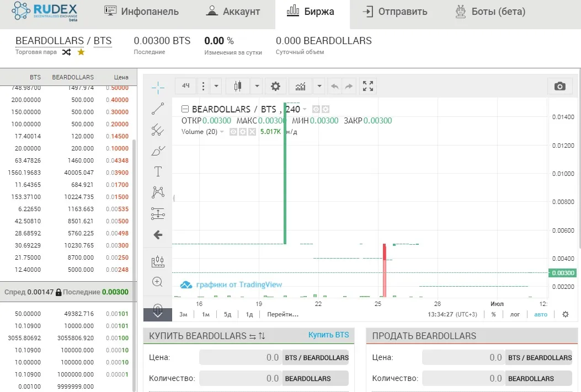This screenshot has width=581, height=392.
Task: Expand indicators dropdown arrow
Action: tap(319, 86)
